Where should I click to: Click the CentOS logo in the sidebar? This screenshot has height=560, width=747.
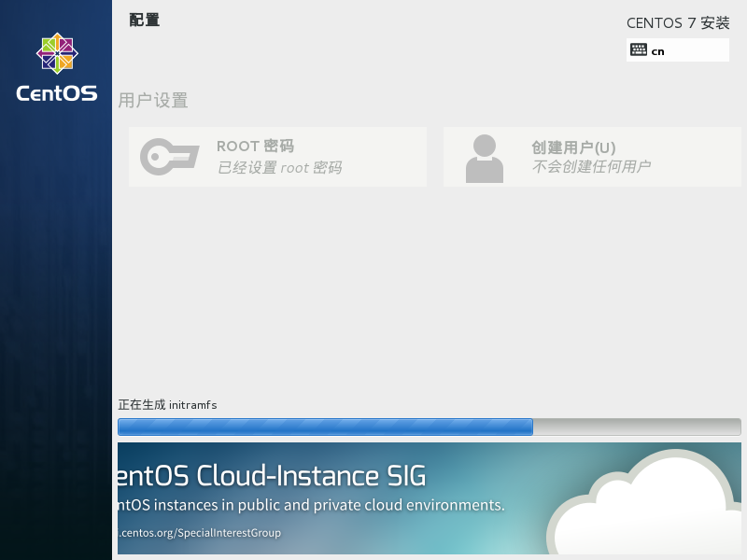(55, 53)
